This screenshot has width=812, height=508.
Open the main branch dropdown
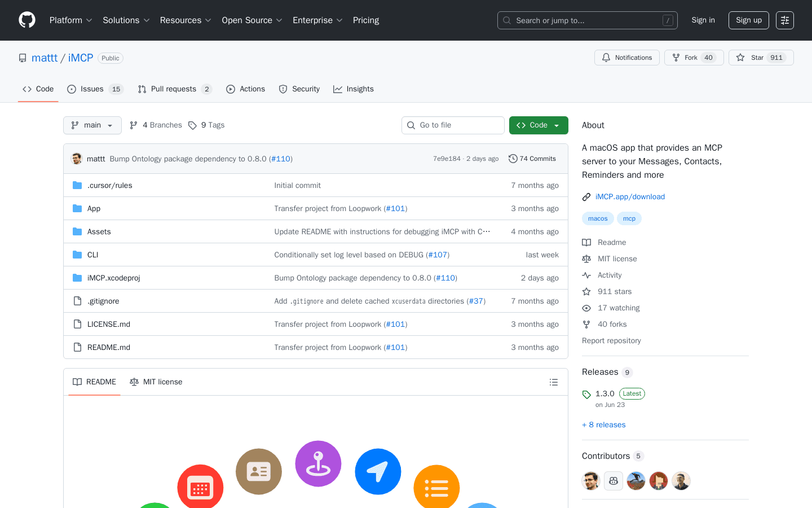pyautogui.click(x=92, y=125)
